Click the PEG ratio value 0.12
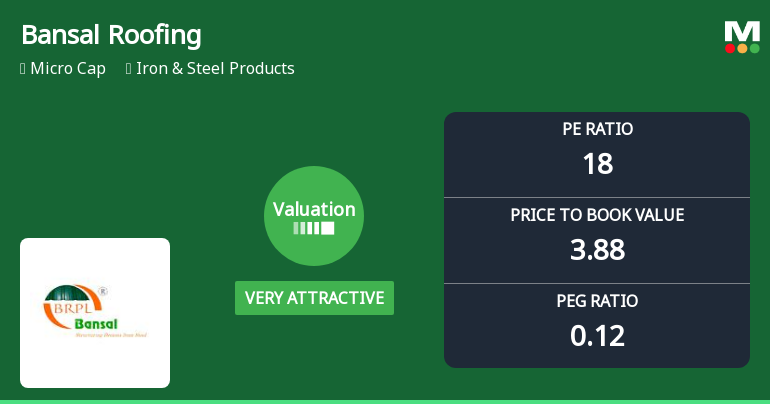 pos(597,336)
